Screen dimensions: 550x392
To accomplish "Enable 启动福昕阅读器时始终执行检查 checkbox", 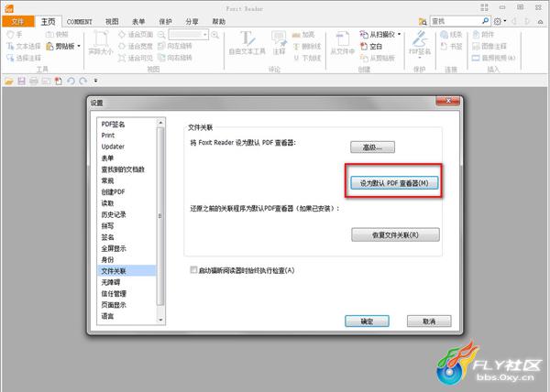I will click(x=193, y=269).
